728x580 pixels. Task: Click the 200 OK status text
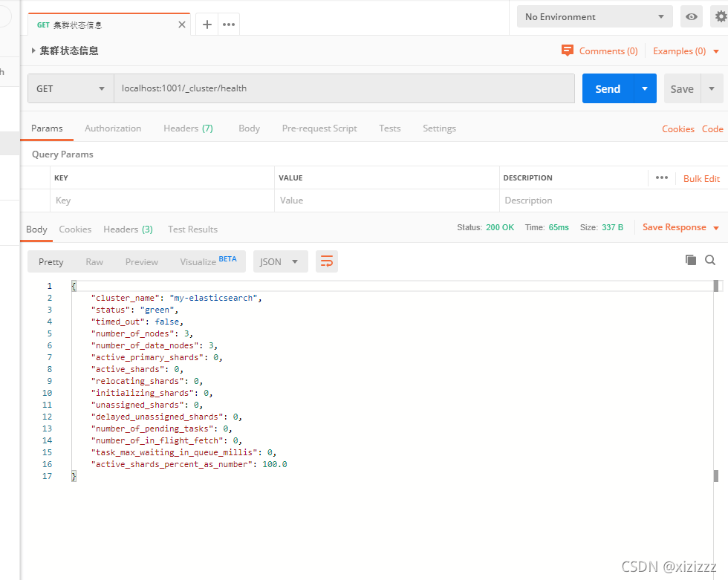499,227
